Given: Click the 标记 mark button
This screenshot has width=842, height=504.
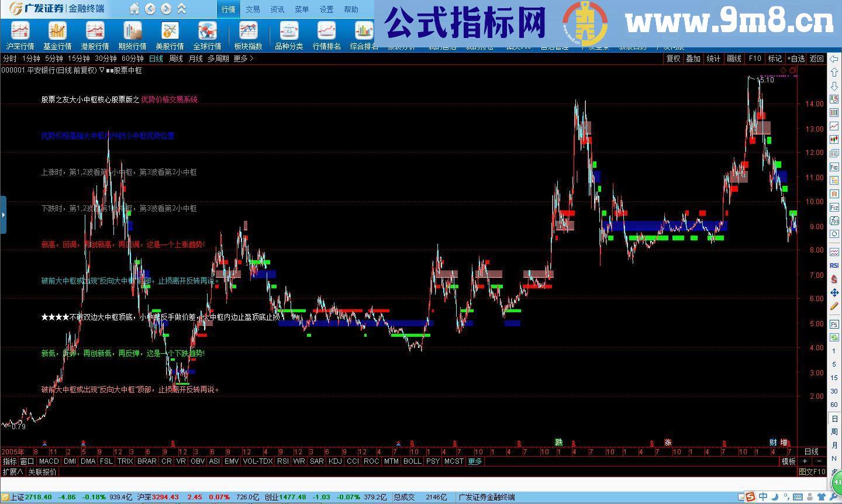Looking at the screenshot, I should (x=775, y=58).
